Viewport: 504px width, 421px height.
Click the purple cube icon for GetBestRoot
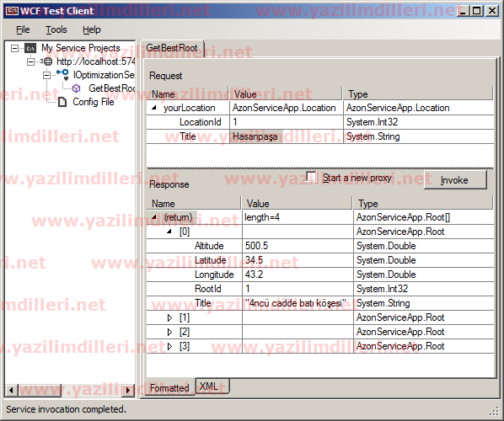click(76, 88)
